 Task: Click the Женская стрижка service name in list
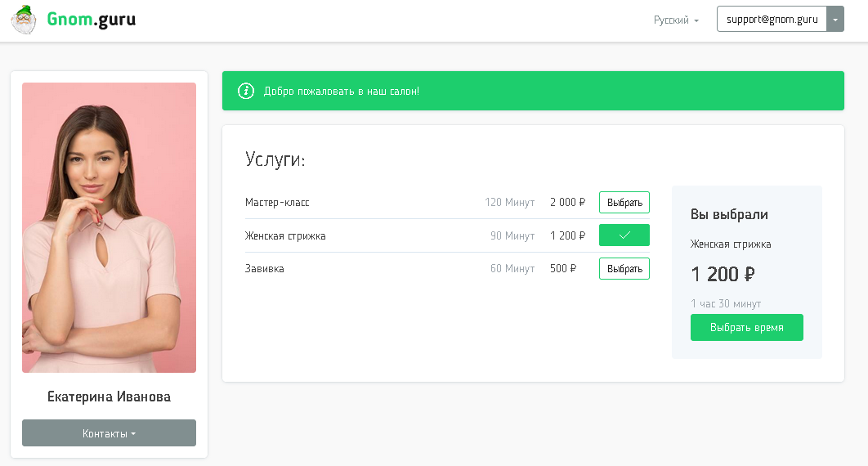tap(285, 235)
